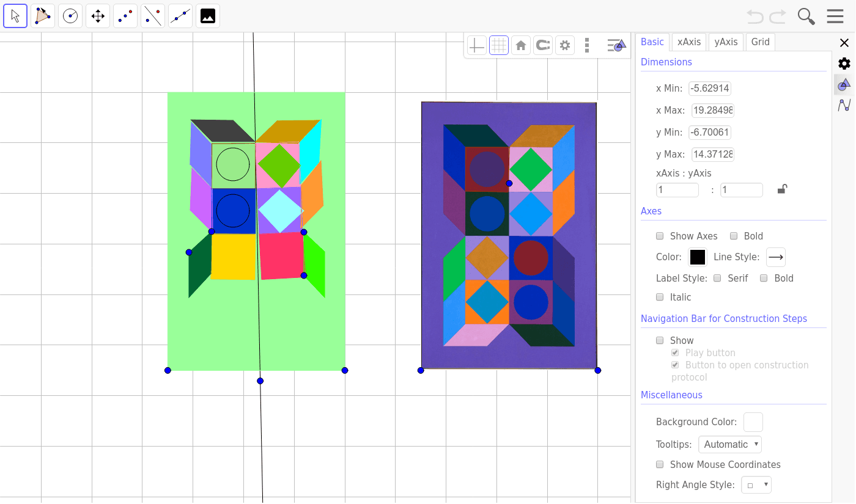The image size is (856, 504).
Task: Click the x Max input field
Action: point(713,111)
